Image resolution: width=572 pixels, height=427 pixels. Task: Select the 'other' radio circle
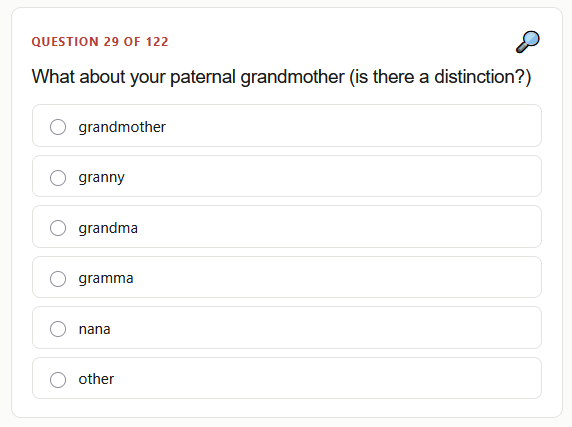point(58,380)
